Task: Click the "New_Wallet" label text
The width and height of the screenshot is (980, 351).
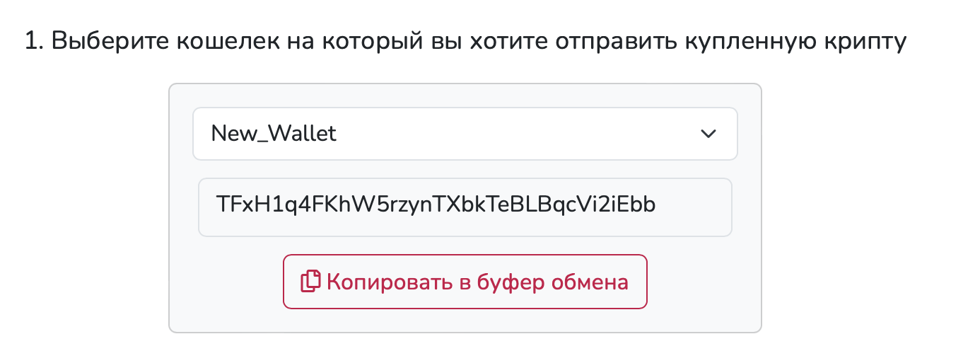Action: [274, 134]
